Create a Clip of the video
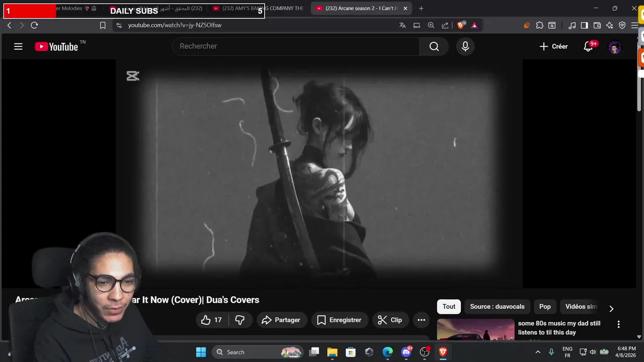Viewport: 644px width, 362px height. click(x=390, y=320)
